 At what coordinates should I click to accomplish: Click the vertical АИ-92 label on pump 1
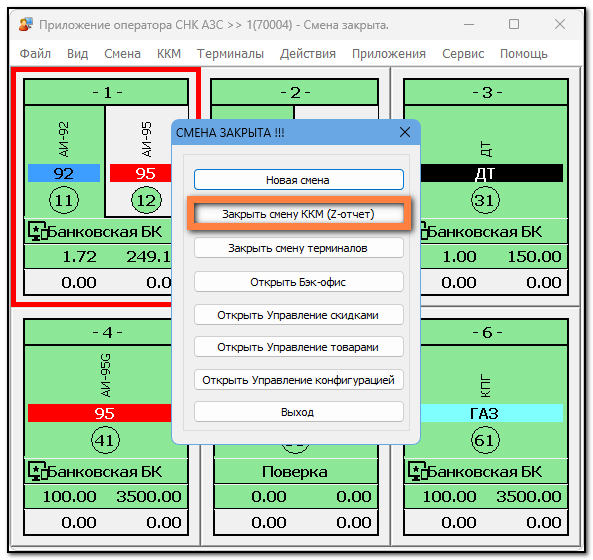tap(64, 139)
